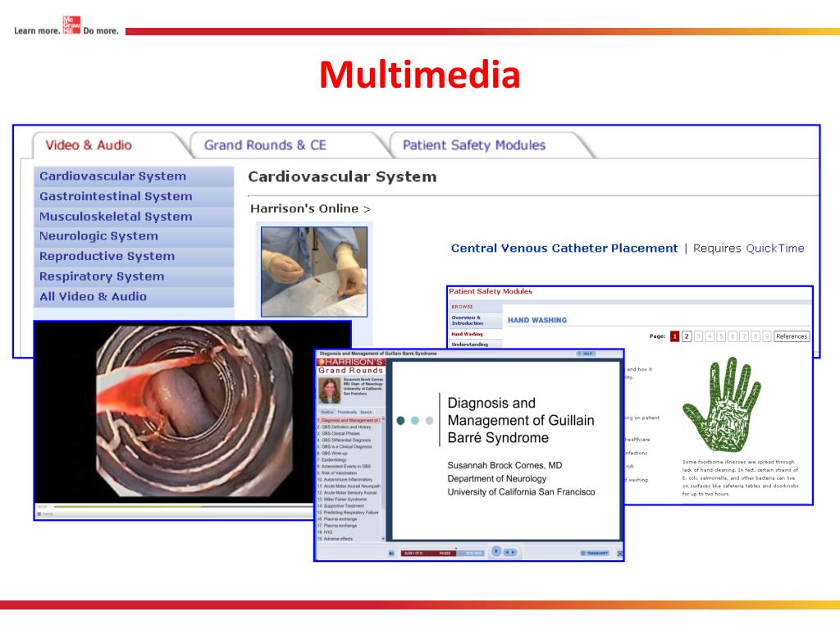Click the Grand Rounds volume speaker icon
Viewport: 840px width, 630px height.
(x=391, y=554)
